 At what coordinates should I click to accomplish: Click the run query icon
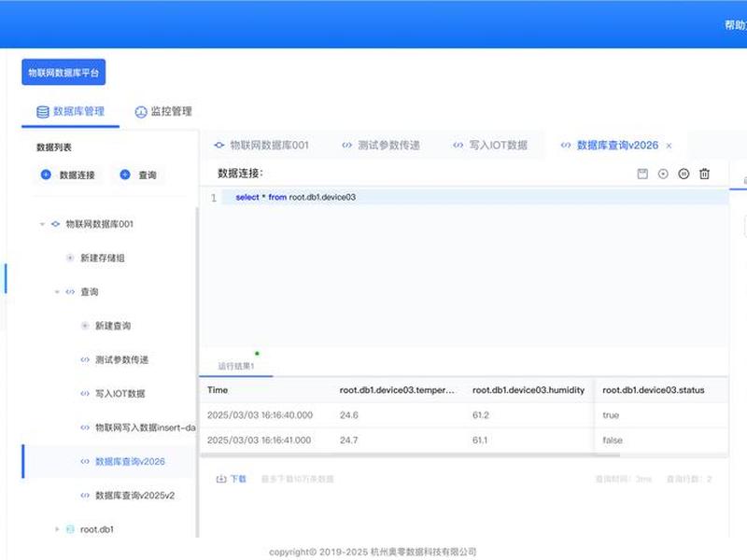tap(663, 174)
